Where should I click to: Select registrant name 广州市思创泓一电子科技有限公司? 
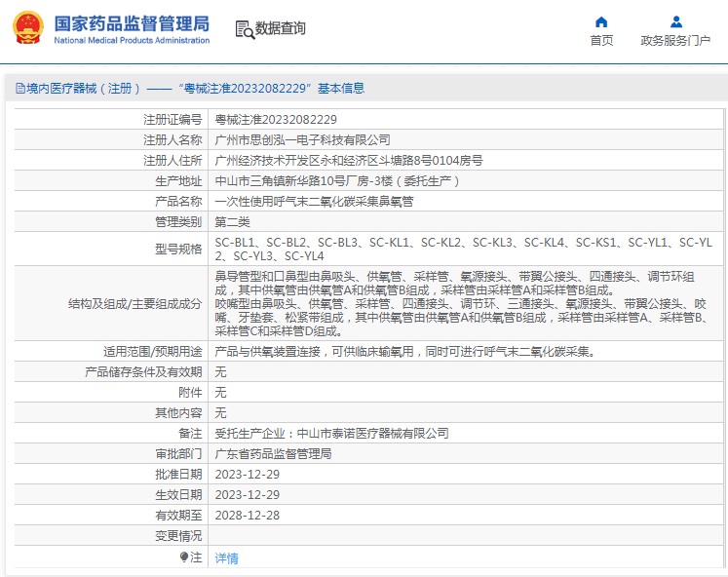click(x=302, y=140)
